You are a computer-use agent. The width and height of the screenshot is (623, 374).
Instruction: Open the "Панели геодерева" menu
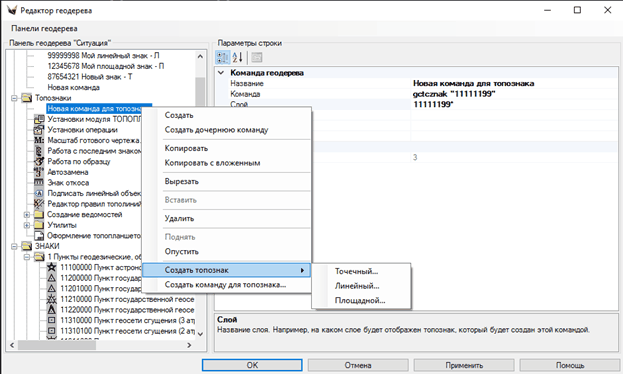(44, 29)
